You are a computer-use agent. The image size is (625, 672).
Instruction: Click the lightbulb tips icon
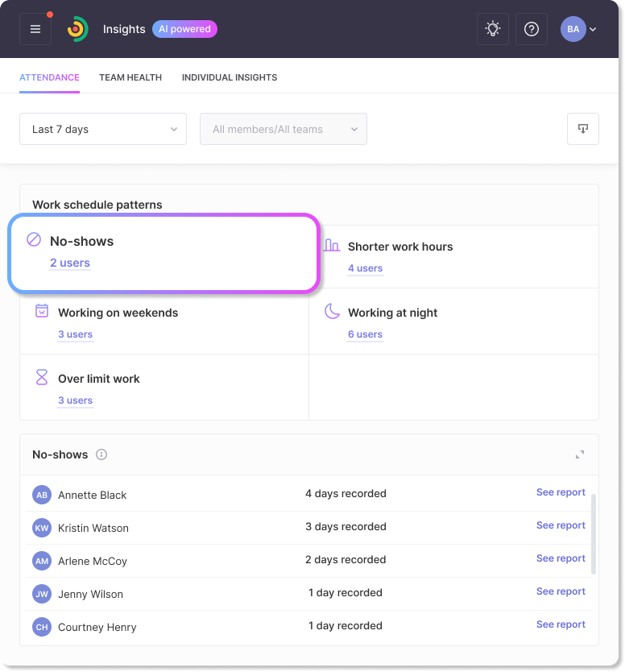click(x=493, y=29)
